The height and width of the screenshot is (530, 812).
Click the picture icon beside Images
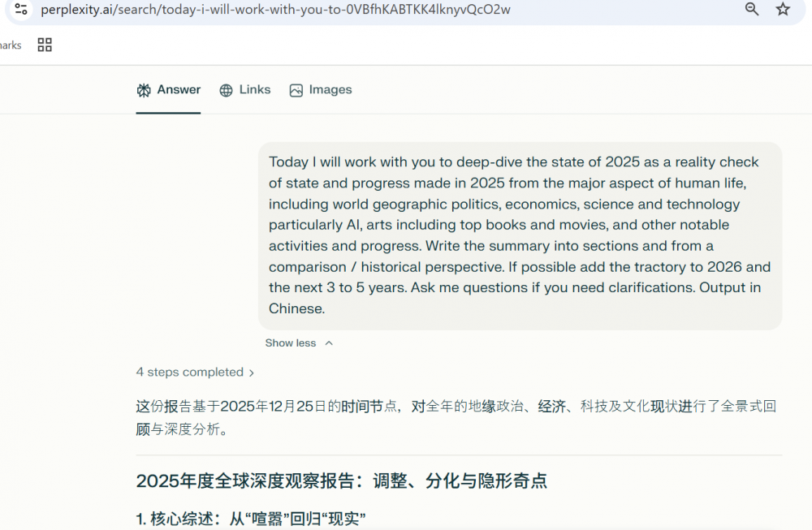tap(296, 90)
